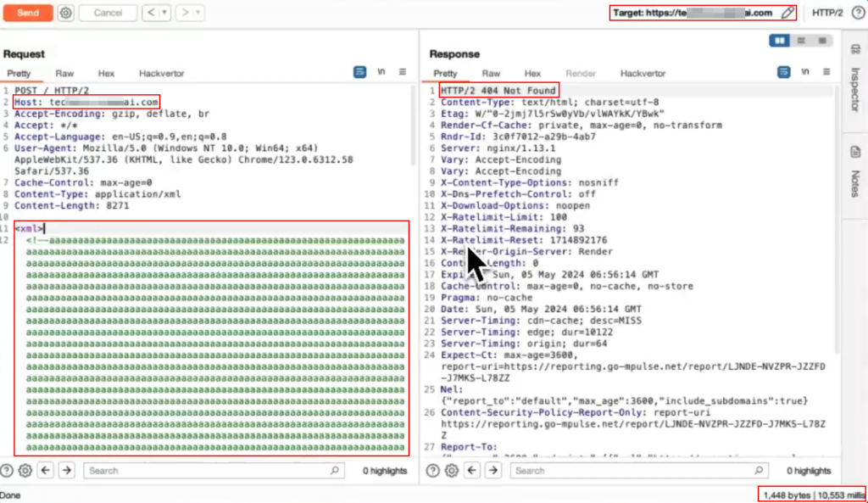Select Raw tab in Response pane

491,73
